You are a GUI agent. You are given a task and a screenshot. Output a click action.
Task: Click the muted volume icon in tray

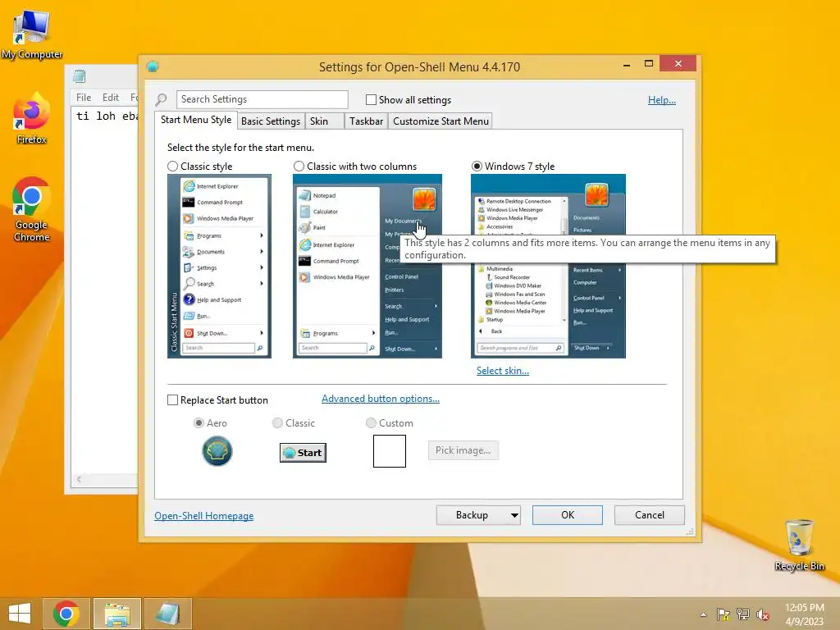tap(763, 614)
